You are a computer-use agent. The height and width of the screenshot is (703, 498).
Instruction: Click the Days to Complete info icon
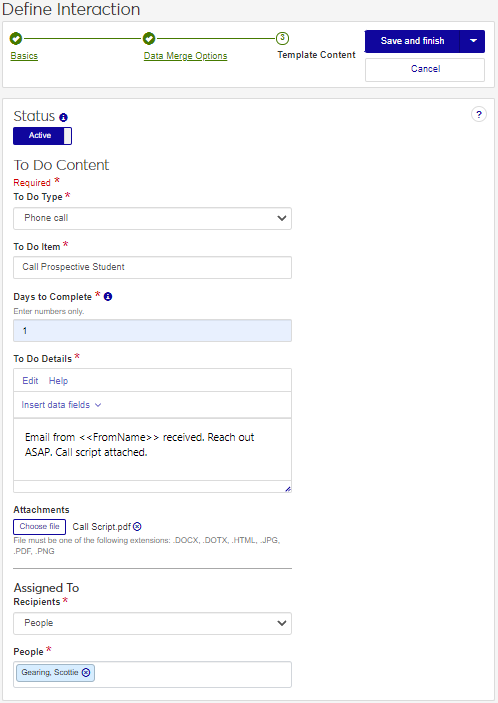(x=108, y=296)
